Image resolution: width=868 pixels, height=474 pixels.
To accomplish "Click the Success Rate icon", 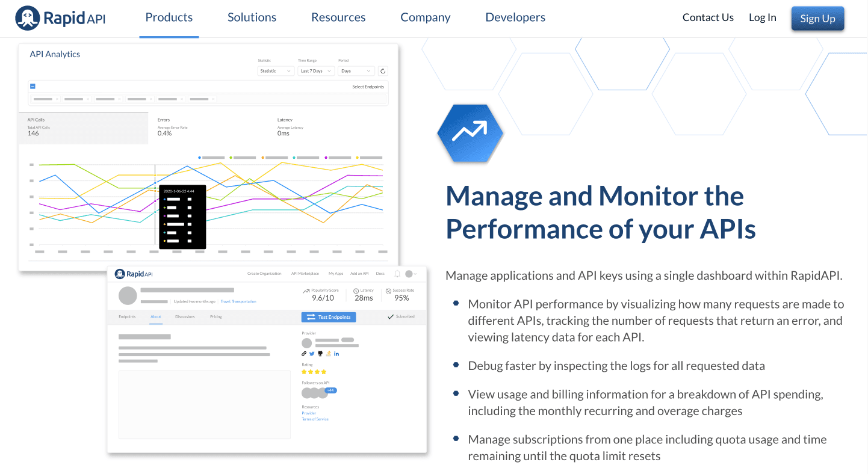I will pyautogui.click(x=388, y=291).
